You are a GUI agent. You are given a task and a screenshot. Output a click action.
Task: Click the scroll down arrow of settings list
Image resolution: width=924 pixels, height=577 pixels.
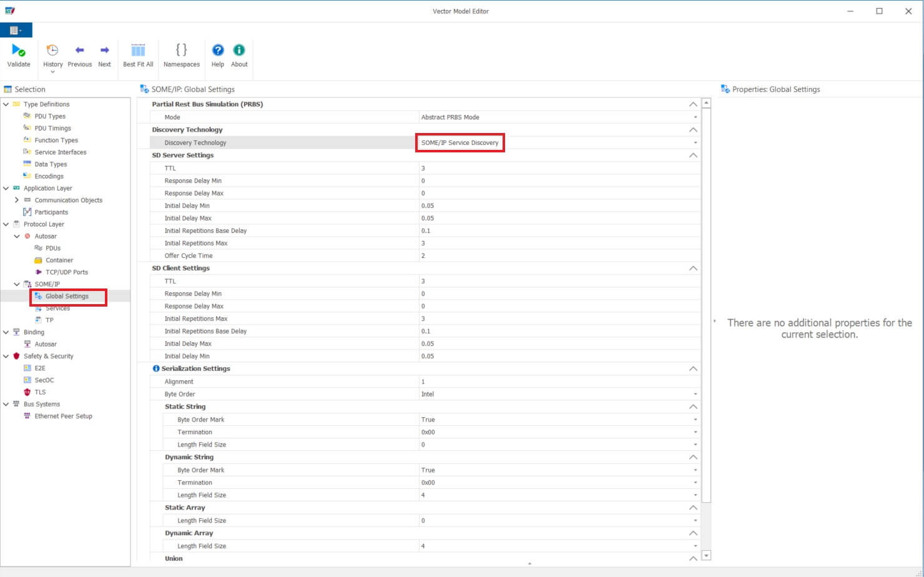(x=706, y=555)
